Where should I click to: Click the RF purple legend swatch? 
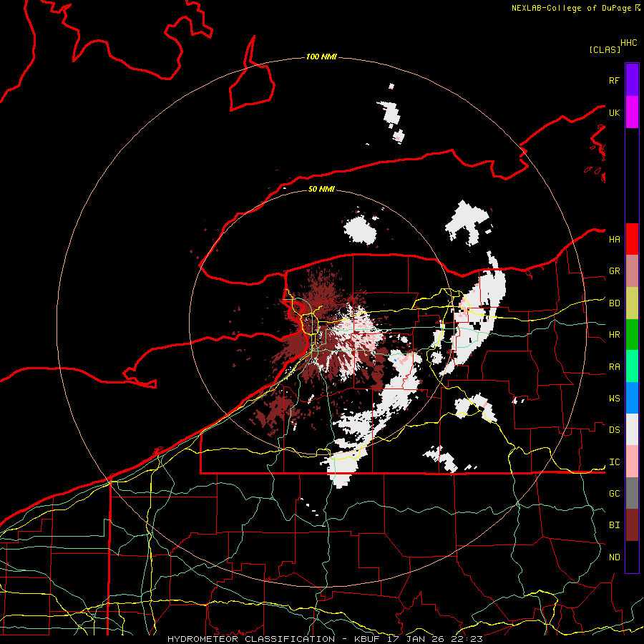pos(632,80)
